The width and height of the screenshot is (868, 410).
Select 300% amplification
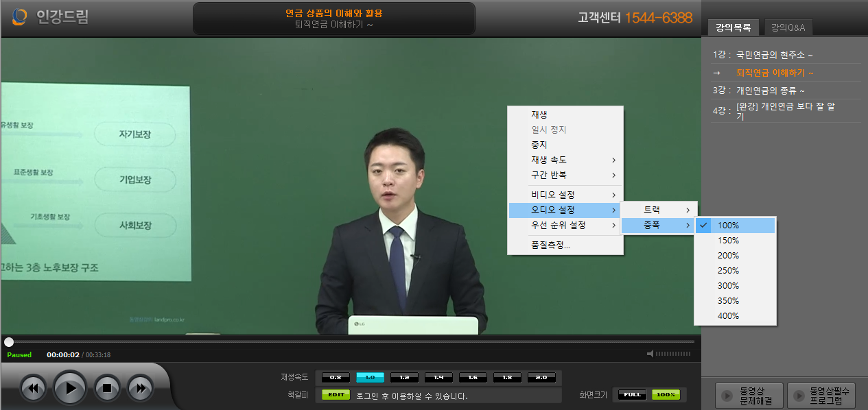(x=735, y=286)
